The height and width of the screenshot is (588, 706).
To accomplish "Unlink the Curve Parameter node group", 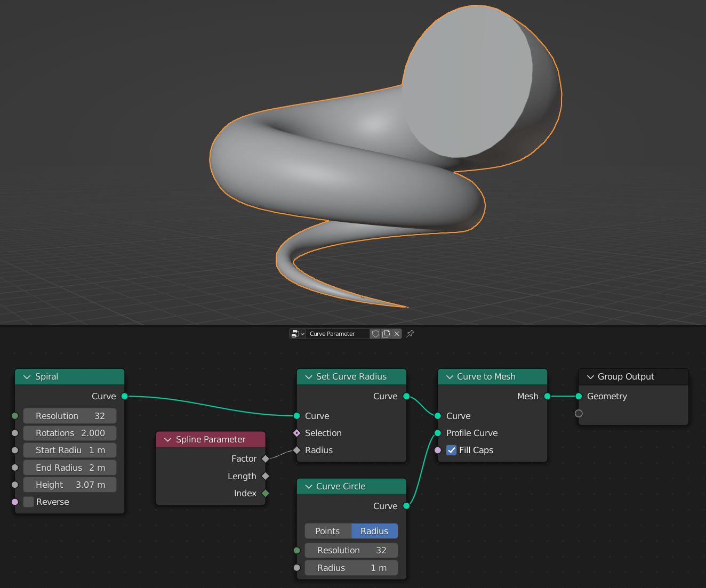I will point(397,333).
